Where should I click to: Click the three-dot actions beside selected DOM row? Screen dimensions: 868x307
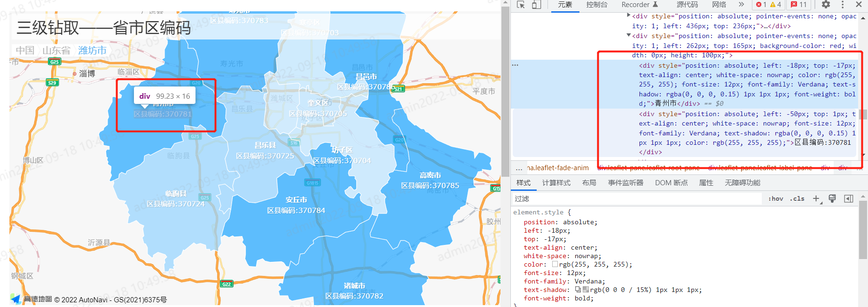coord(515,65)
